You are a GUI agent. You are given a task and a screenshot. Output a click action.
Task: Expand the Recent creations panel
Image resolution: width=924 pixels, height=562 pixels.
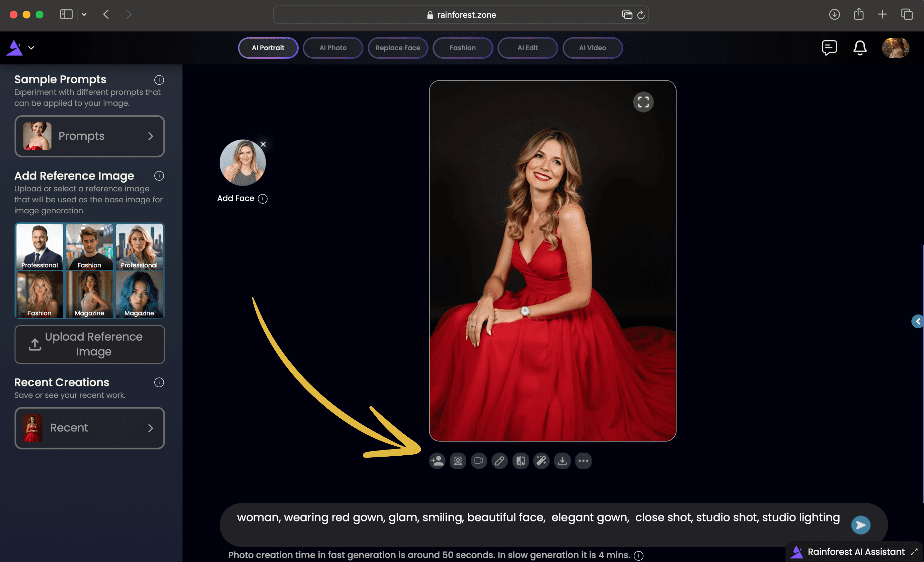(x=90, y=428)
